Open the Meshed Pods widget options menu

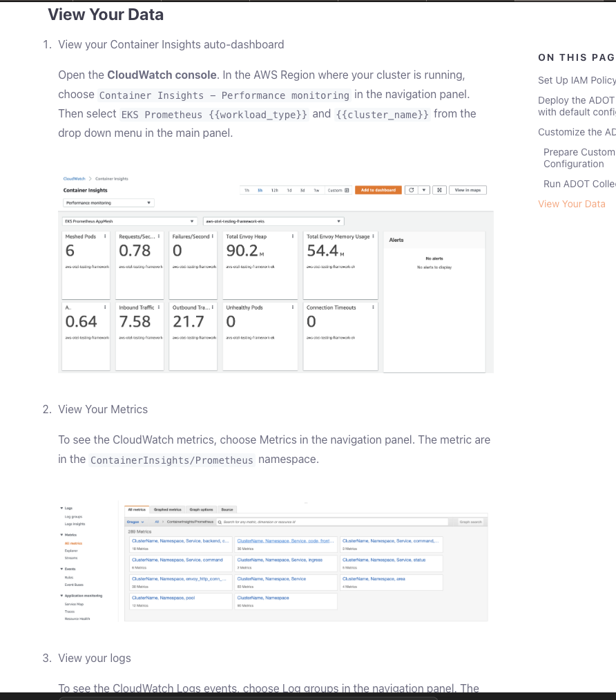pyautogui.click(x=106, y=235)
